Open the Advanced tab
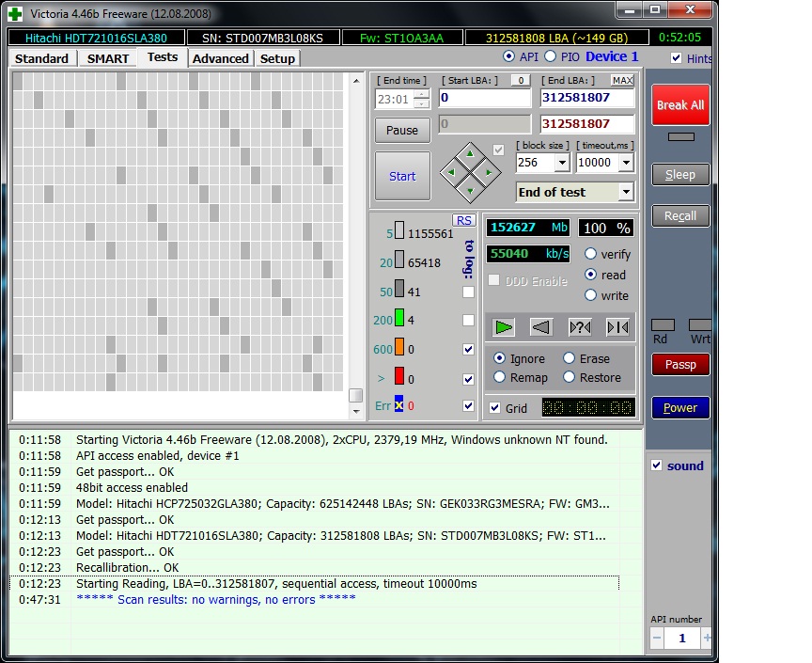Viewport: 812px width, 663px height. click(x=221, y=58)
